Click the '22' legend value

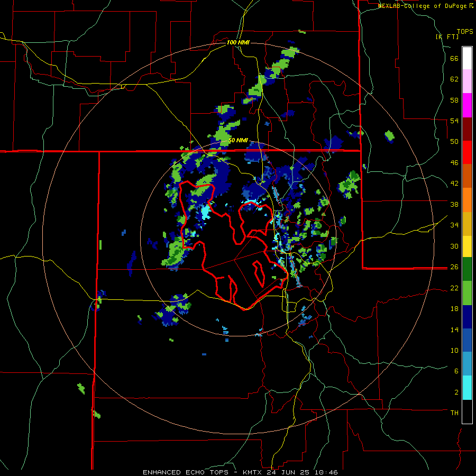tap(454, 288)
